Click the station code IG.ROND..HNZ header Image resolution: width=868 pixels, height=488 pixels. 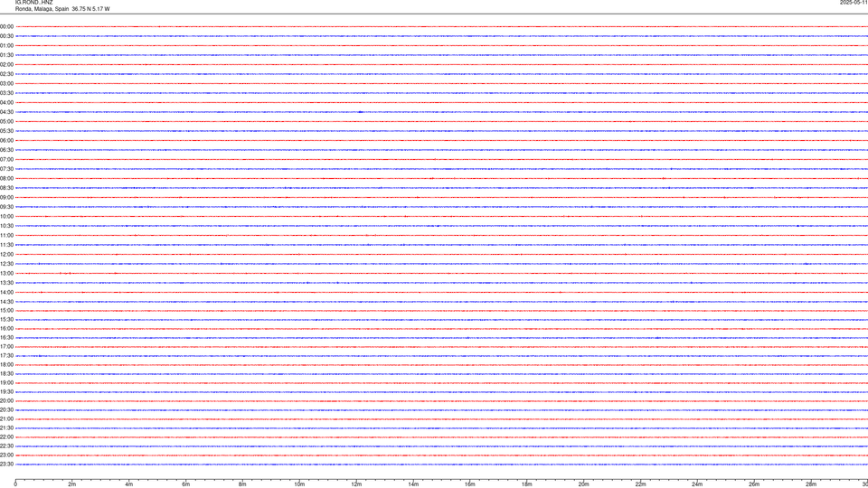[x=33, y=2]
